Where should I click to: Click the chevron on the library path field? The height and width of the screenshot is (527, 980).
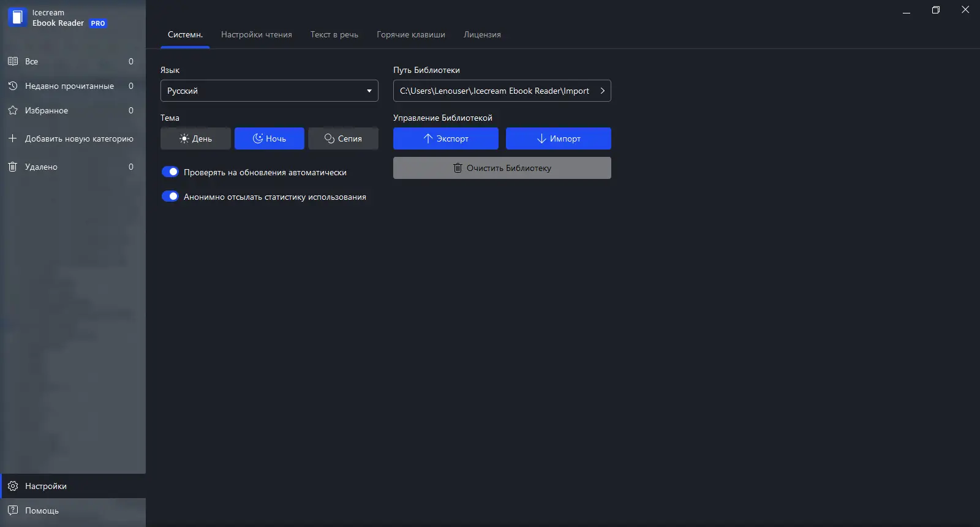(603, 91)
